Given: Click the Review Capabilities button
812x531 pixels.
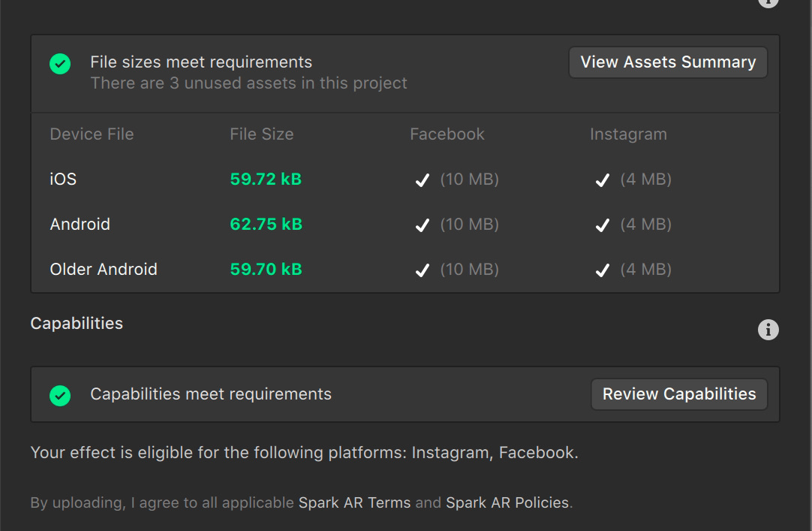Looking at the screenshot, I should [x=679, y=394].
